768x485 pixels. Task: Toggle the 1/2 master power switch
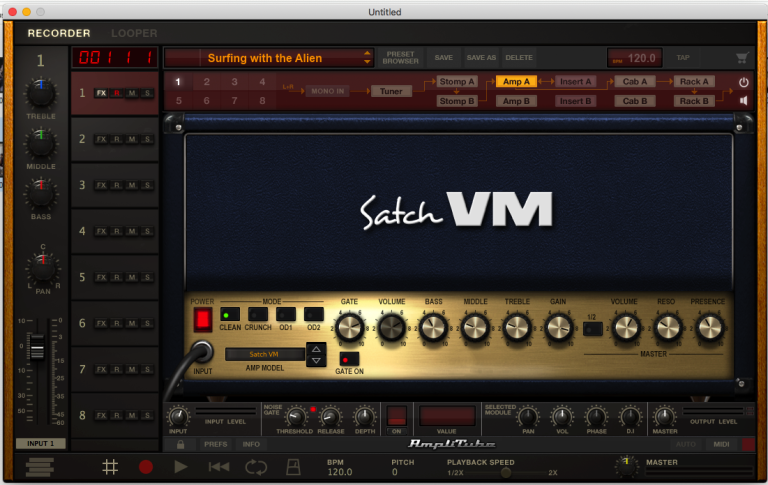coord(593,329)
